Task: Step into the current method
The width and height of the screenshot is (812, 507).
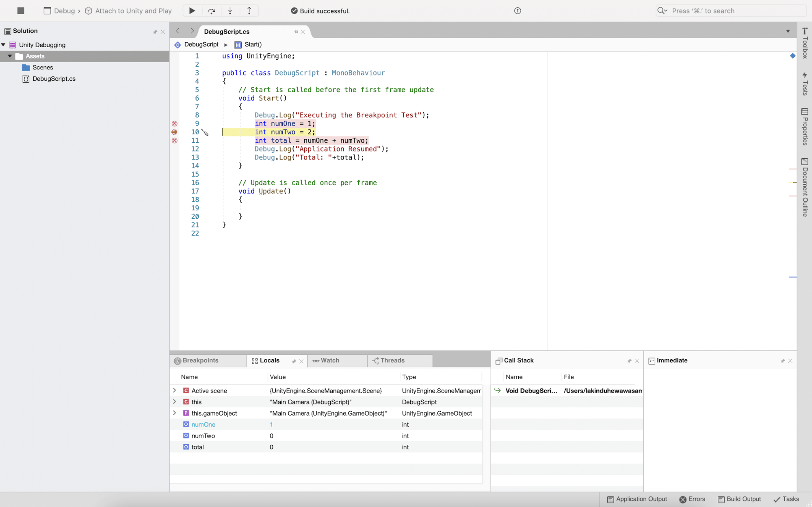Action: [230, 11]
